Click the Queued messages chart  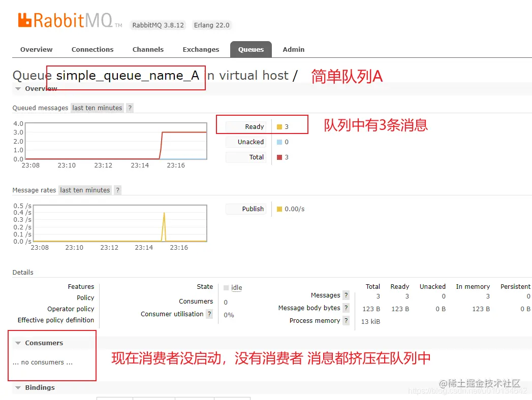(116, 141)
